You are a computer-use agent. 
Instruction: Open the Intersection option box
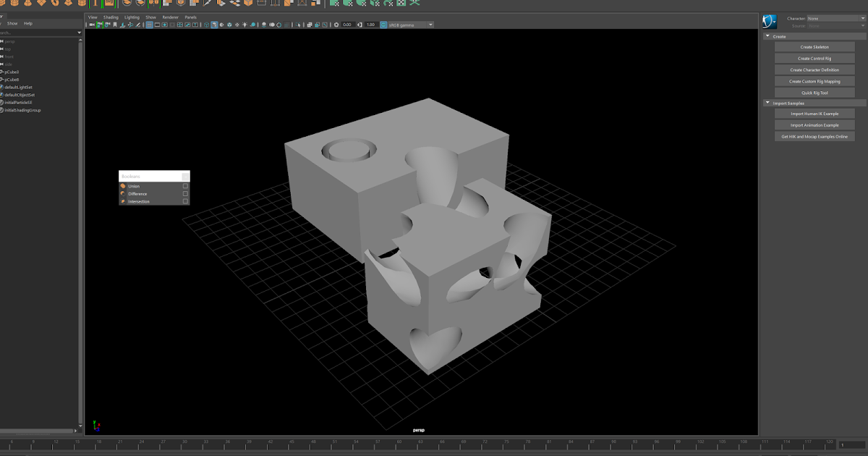185,201
